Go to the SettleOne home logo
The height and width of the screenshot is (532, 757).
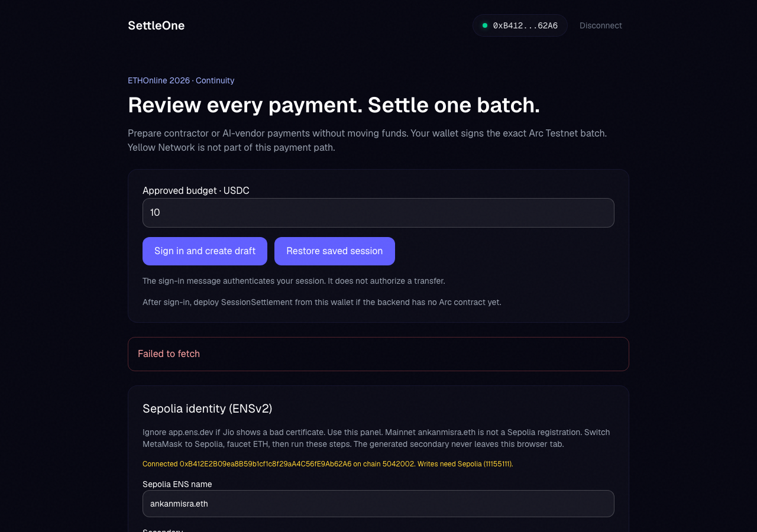tap(156, 25)
